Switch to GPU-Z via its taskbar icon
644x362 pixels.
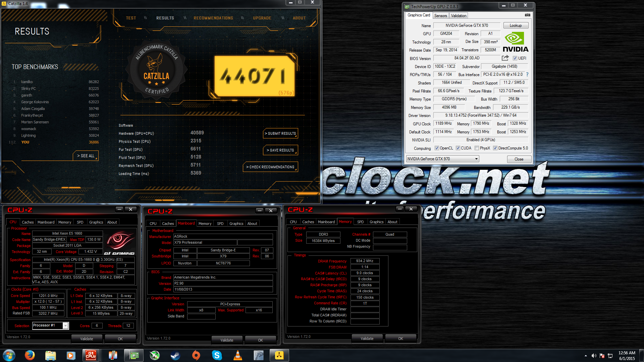coord(134,355)
